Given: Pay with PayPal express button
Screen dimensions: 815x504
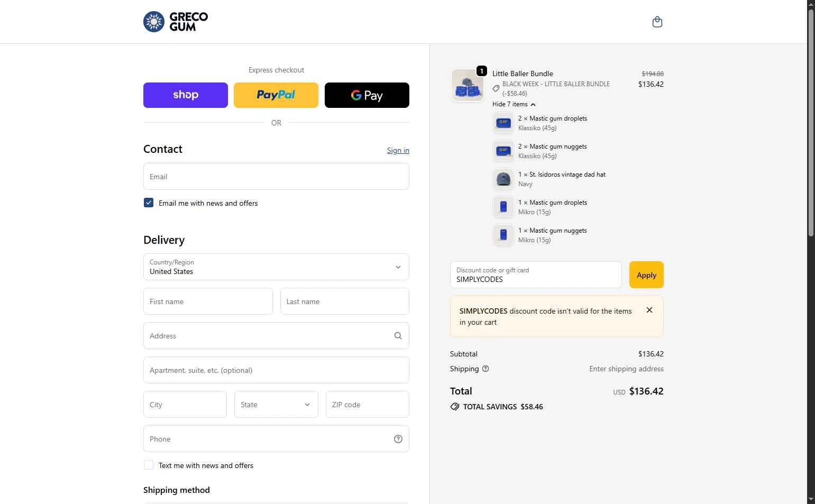Looking at the screenshot, I should [x=276, y=95].
